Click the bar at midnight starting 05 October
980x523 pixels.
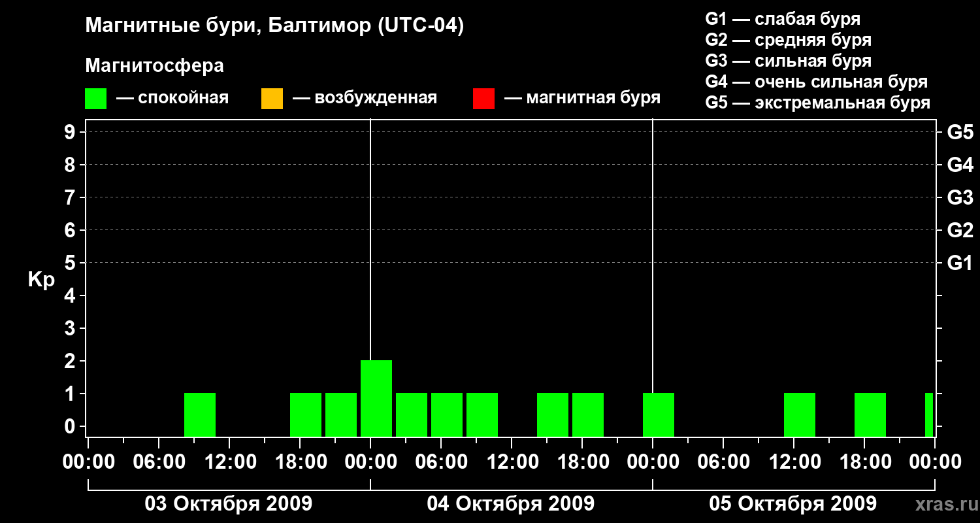point(659,414)
